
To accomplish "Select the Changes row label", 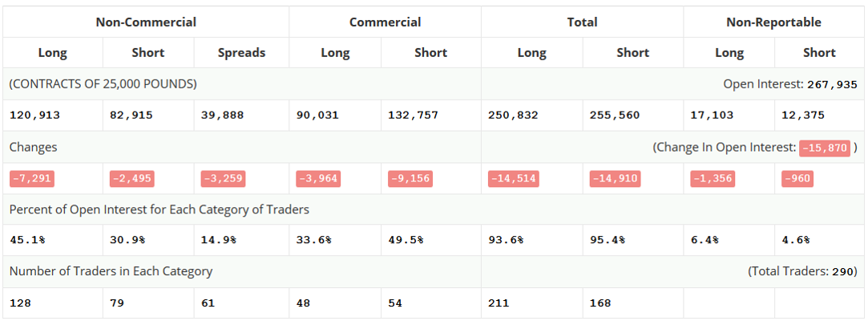I will coord(33,148).
